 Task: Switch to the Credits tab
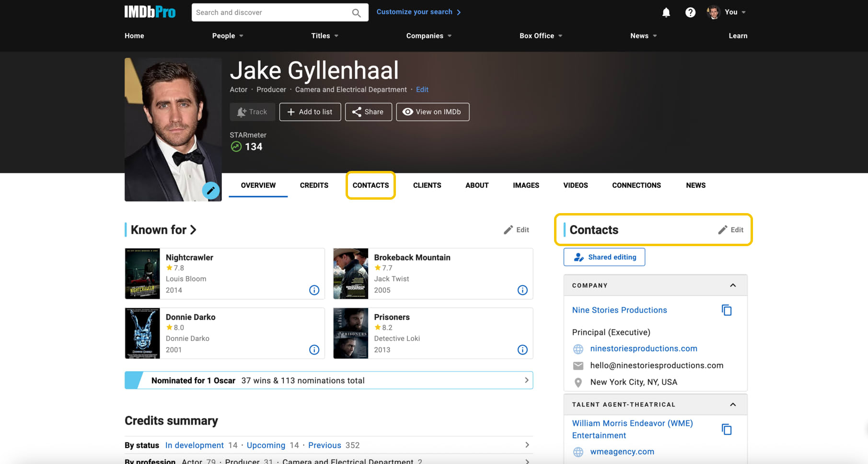[314, 185]
